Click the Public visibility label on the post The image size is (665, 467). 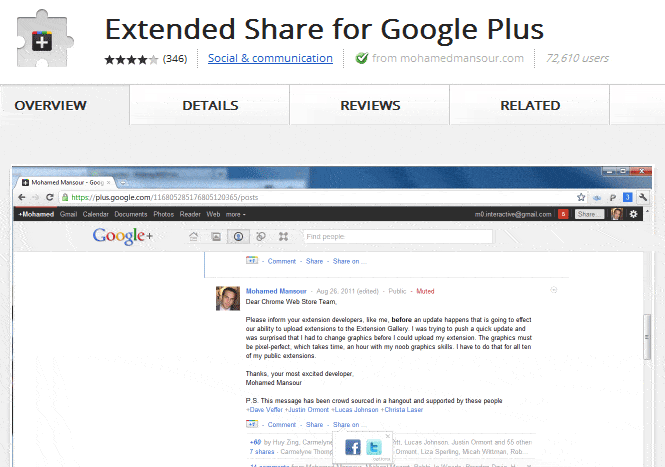397,291
